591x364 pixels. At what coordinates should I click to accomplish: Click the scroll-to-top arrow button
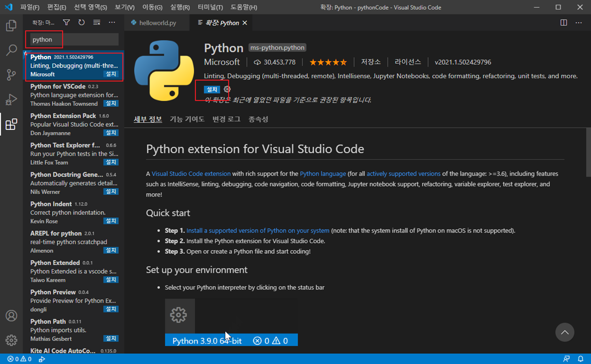[x=565, y=332]
